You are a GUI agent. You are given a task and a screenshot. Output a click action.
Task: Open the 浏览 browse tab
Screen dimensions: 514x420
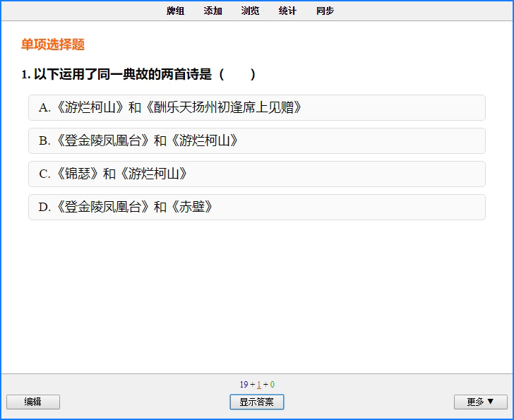(250, 11)
